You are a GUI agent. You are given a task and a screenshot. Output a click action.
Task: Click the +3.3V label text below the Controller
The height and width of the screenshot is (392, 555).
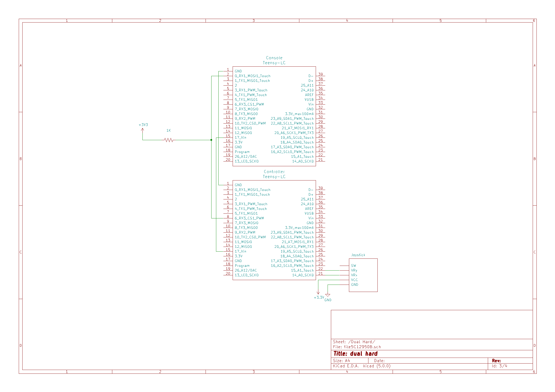point(319,298)
